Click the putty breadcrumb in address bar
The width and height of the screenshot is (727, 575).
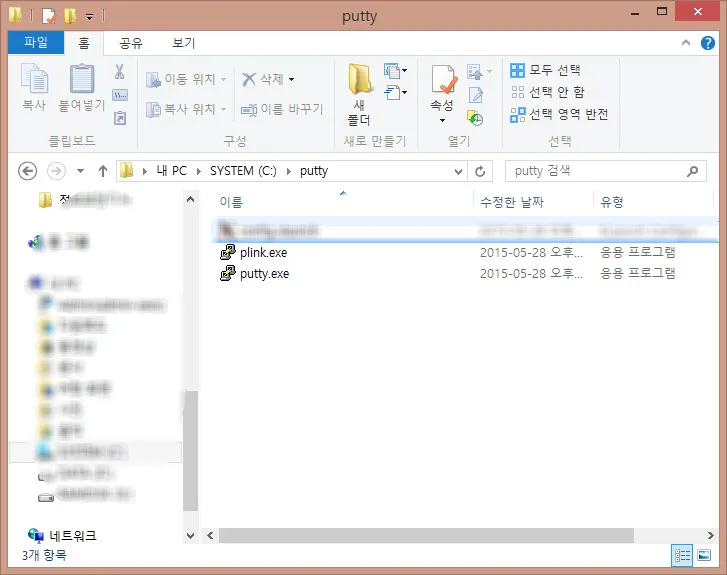pos(314,171)
